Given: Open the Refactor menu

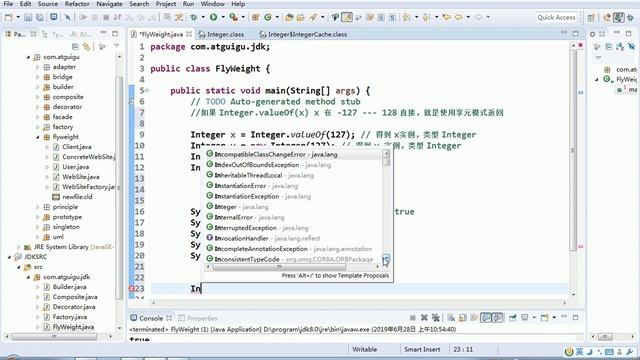Looking at the screenshot, I should [77, 4].
